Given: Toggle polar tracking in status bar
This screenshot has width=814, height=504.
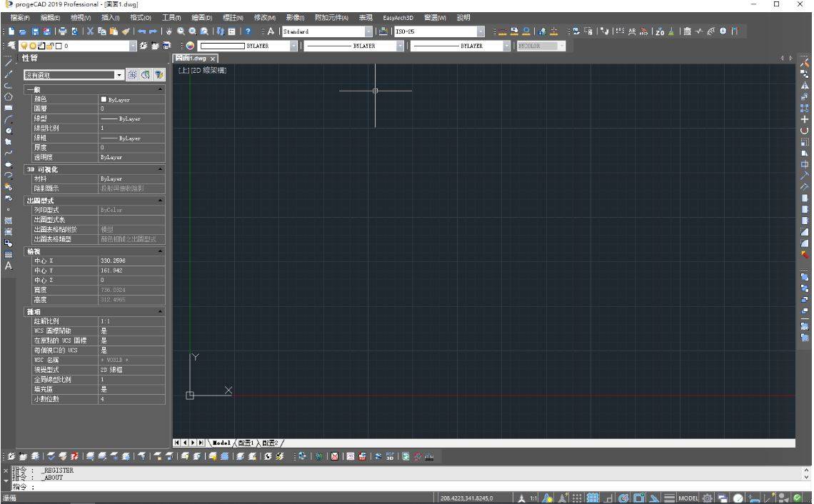Looking at the screenshot, I should (623, 498).
